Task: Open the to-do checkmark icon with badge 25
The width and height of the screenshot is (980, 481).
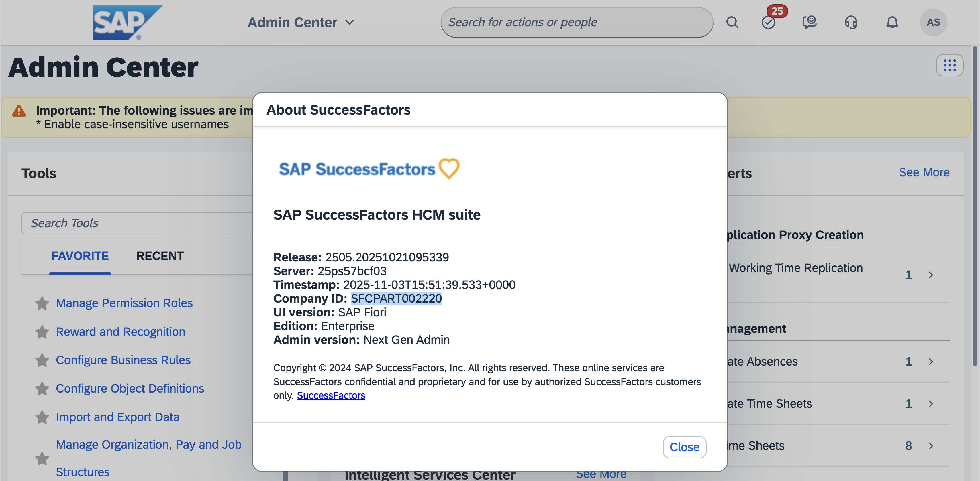Action: click(x=769, y=22)
